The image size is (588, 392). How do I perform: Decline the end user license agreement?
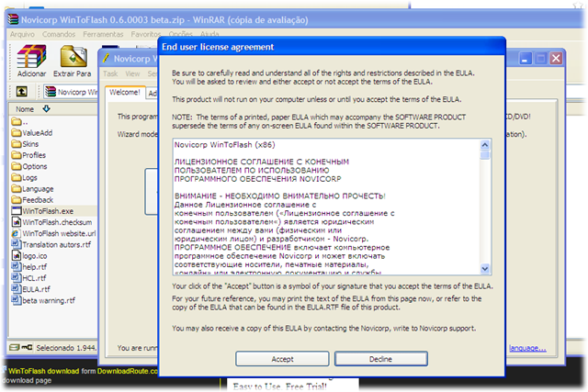tap(380, 359)
